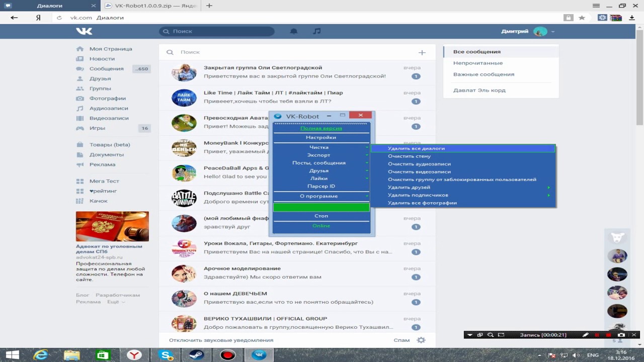This screenshot has height=362, width=644.
Task: Open browser downloads arrow icon
Action: click(632, 18)
